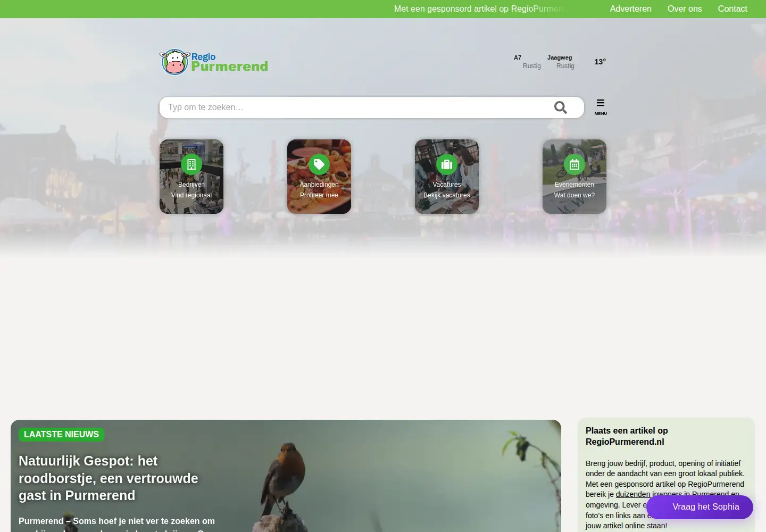Click the Bedrijven building icon
The image size is (766, 532).
coord(191,164)
